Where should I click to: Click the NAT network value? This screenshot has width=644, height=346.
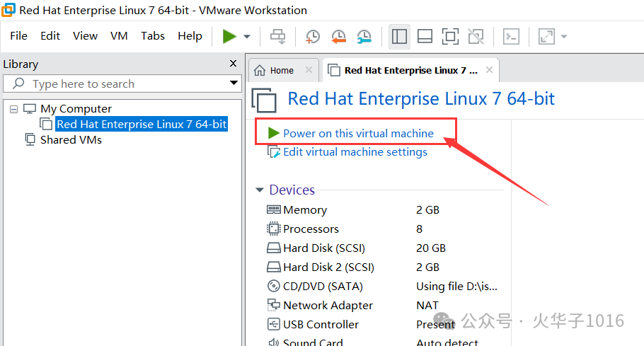click(427, 306)
